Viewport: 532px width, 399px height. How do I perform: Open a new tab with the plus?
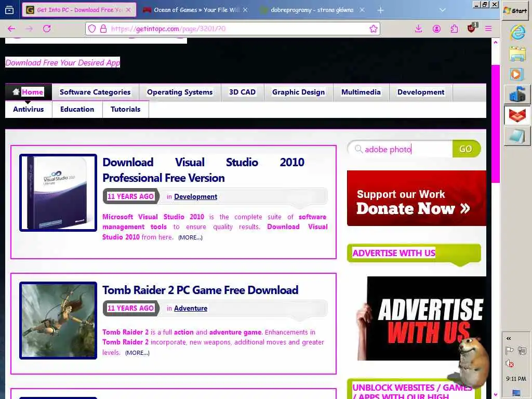click(380, 10)
